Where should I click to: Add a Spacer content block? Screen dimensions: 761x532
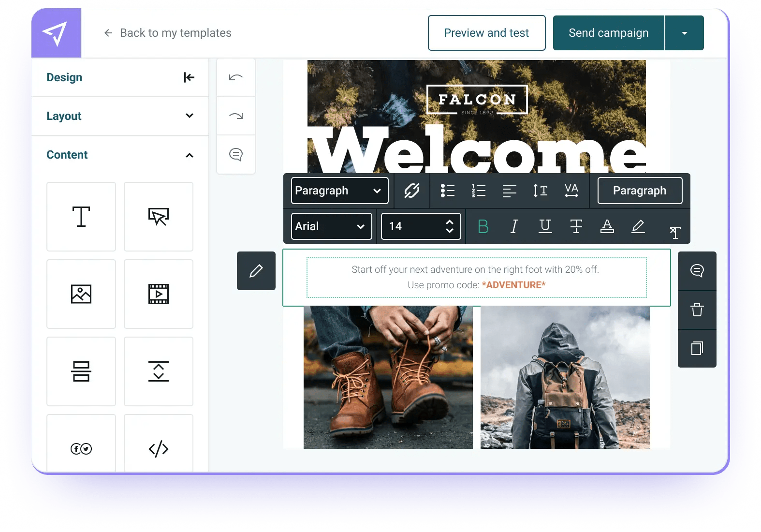coord(159,371)
